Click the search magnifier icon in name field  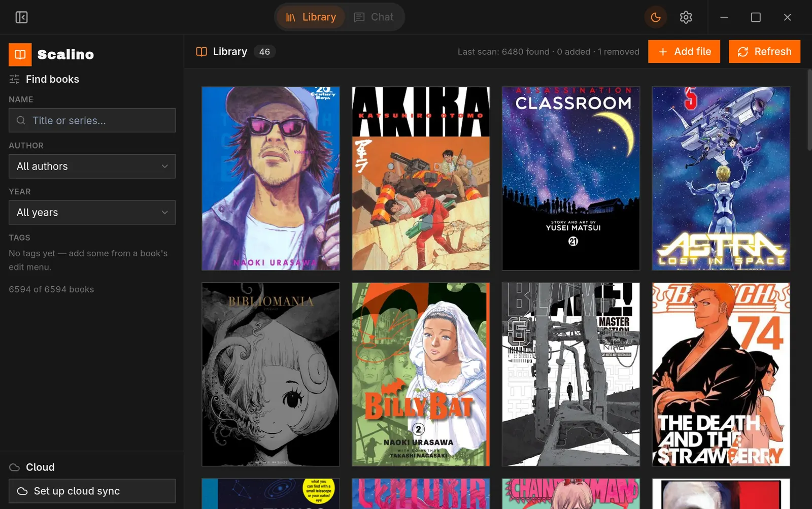(x=21, y=120)
